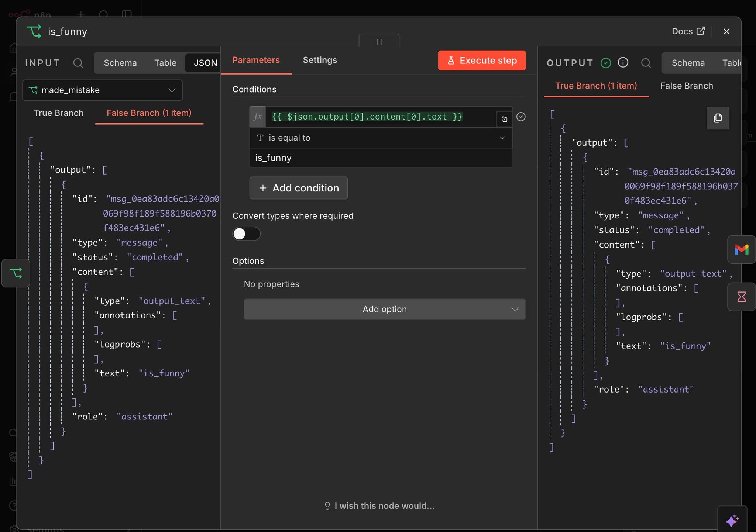Show the output False Branch tab
The image size is (756, 532).
(x=687, y=86)
